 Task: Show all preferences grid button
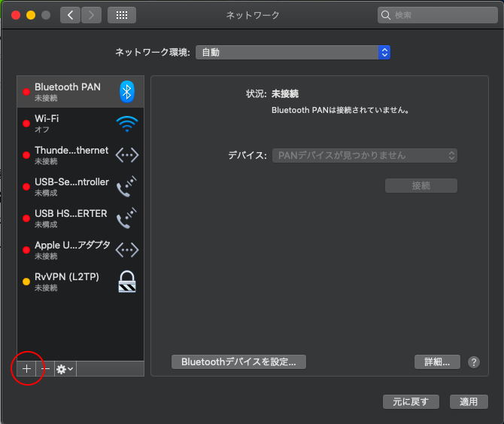click(122, 15)
